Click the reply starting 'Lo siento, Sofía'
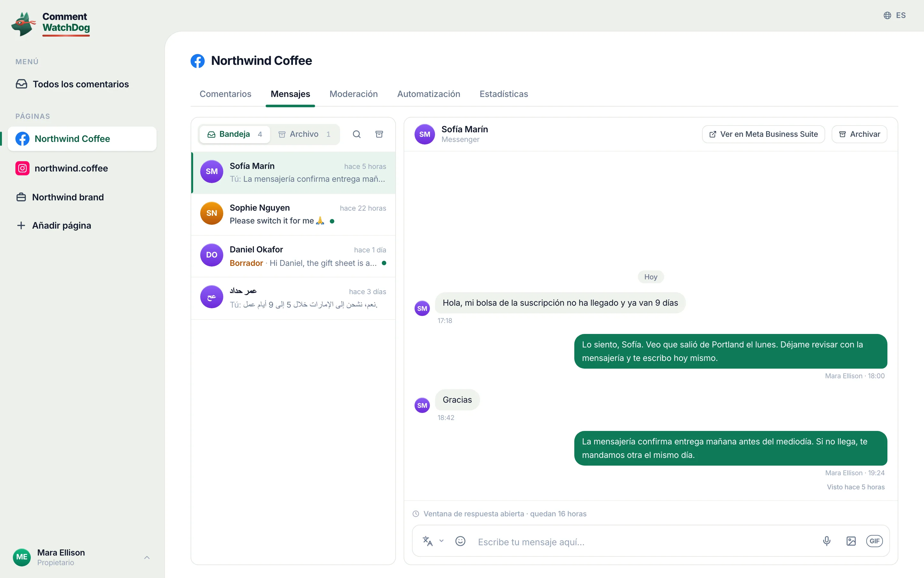 coord(731,351)
